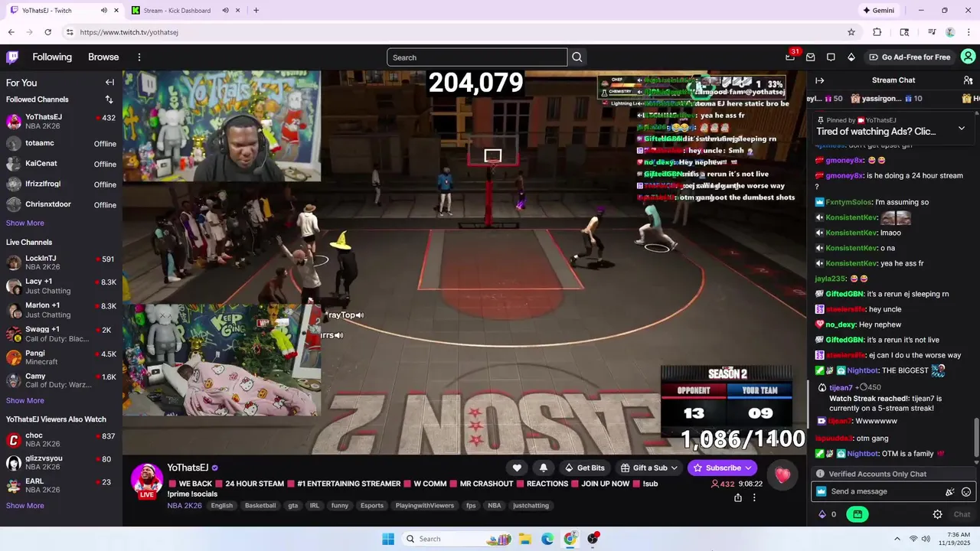Open the more options menu beside Browse
The image size is (980, 551).
pos(139,57)
